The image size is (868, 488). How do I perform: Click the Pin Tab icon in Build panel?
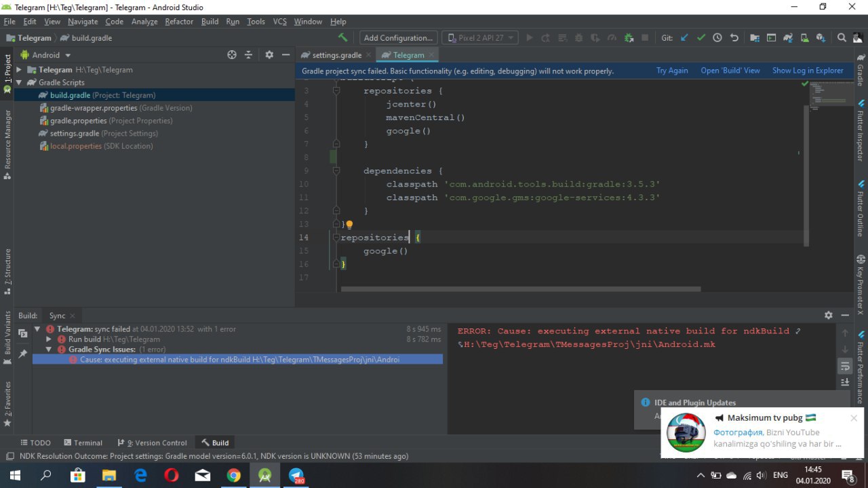(22, 354)
